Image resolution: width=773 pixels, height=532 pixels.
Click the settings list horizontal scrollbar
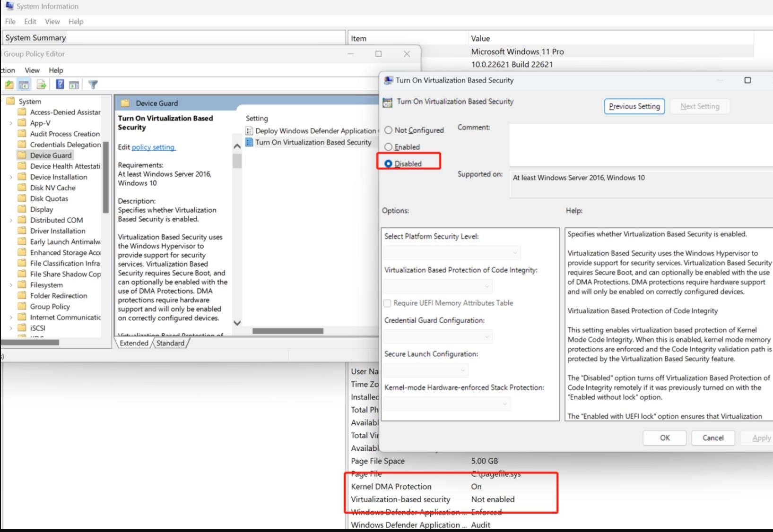click(287, 331)
